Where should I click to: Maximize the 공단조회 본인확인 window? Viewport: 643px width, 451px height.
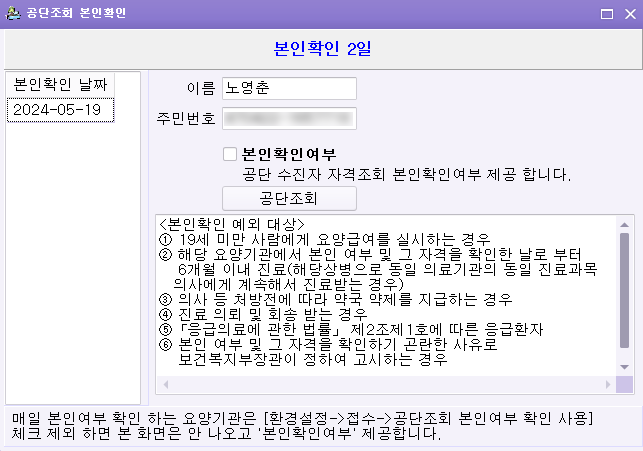[605, 14]
